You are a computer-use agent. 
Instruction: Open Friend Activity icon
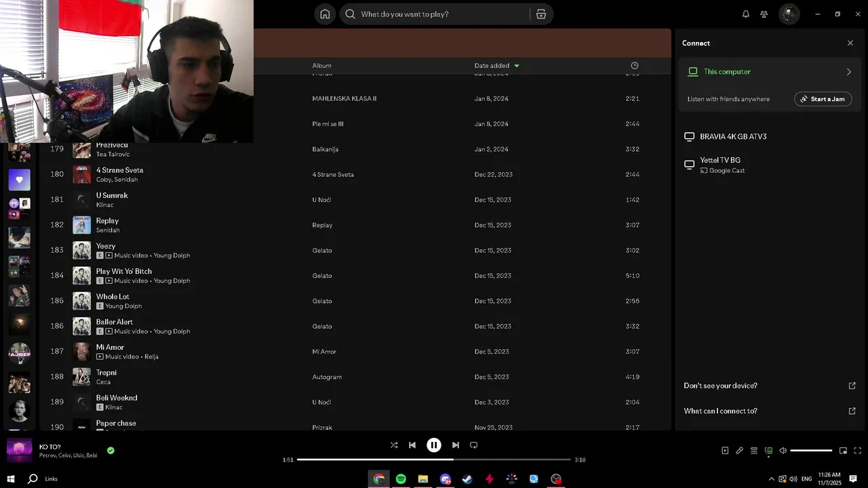pos(764,14)
